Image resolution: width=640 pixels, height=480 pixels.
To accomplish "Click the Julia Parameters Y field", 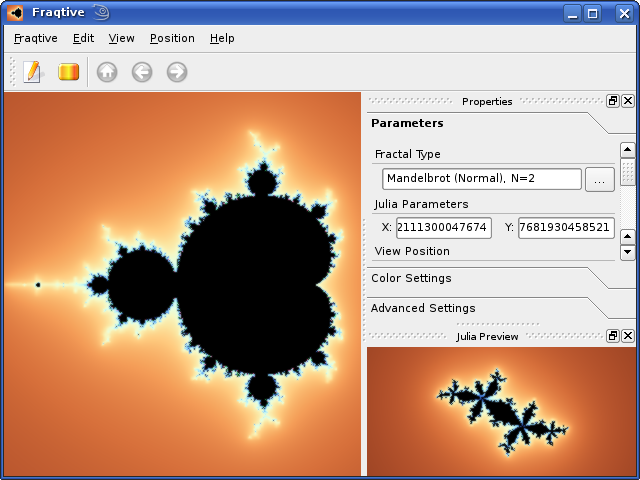I will [566, 227].
